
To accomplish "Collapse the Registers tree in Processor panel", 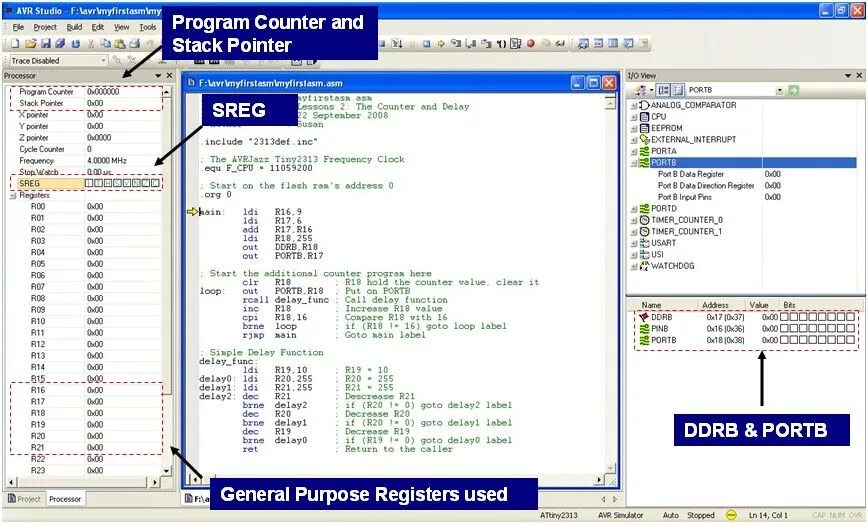I will coord(13,195).
